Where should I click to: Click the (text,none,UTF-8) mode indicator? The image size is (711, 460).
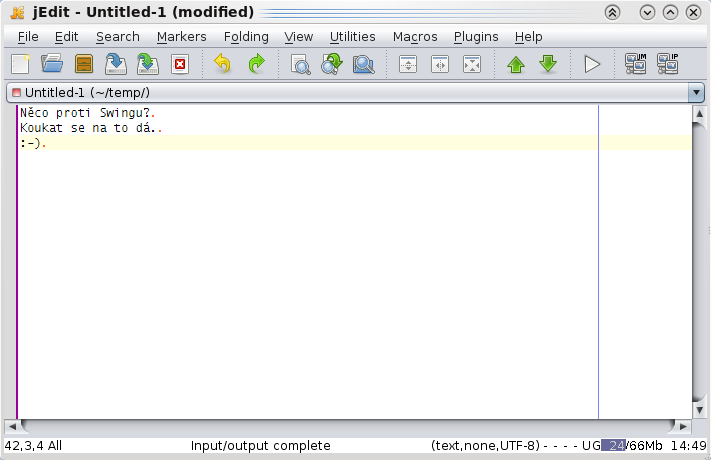(x=485, y=445)
